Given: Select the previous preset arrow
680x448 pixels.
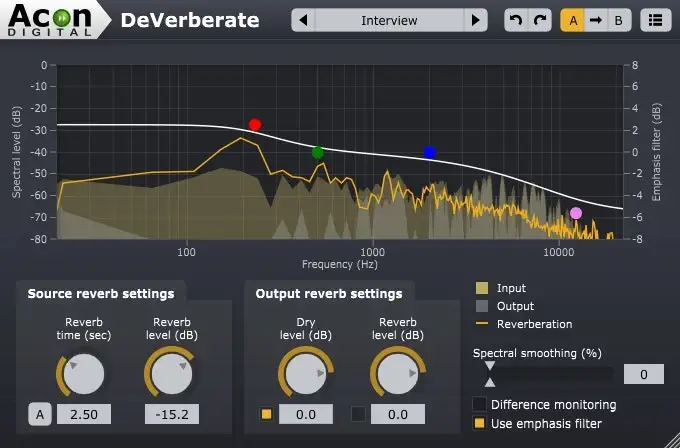Looking at the screenshot, I should coord(304,20).
